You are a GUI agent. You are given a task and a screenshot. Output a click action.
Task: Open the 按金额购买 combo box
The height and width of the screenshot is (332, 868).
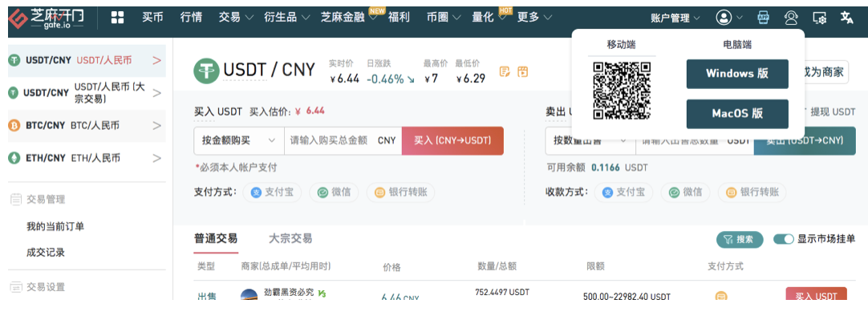click(x=239, y=140)
